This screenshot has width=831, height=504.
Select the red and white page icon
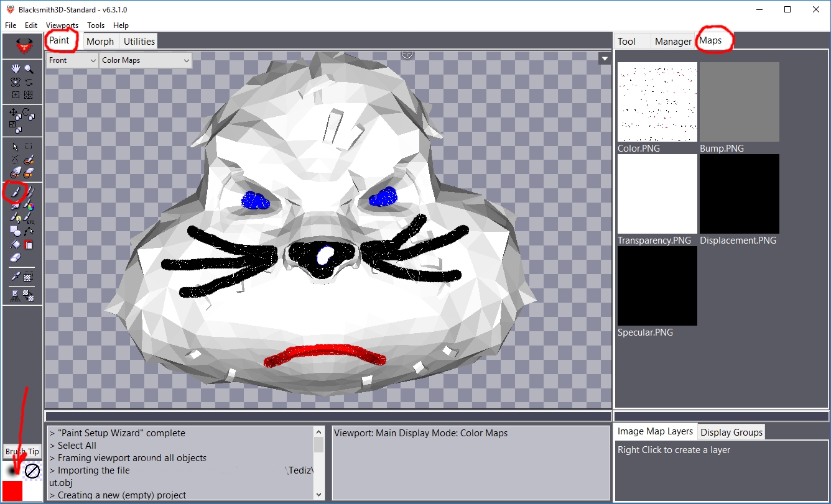click(29, 245)
